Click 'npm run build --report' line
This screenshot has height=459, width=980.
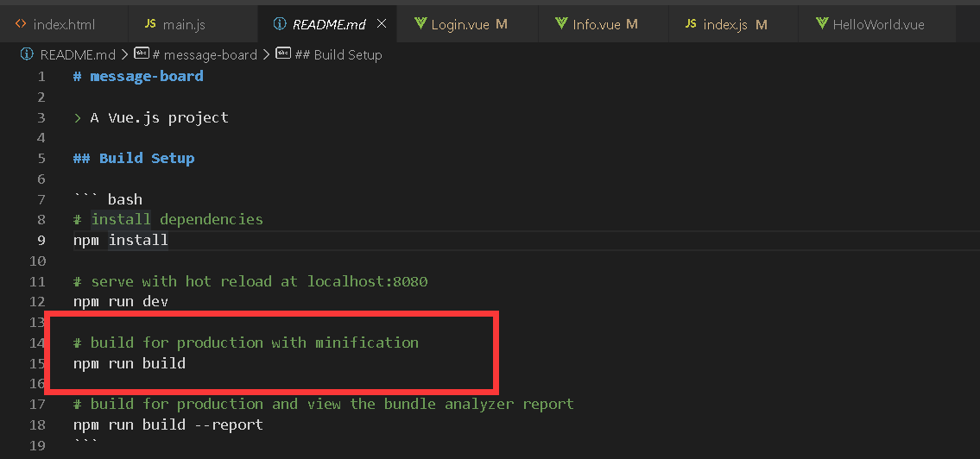168,424
